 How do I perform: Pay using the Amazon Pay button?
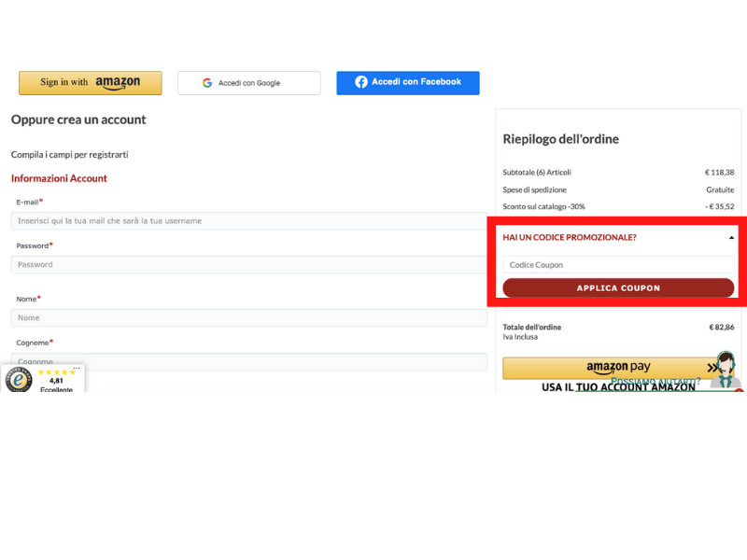[607, 368]
